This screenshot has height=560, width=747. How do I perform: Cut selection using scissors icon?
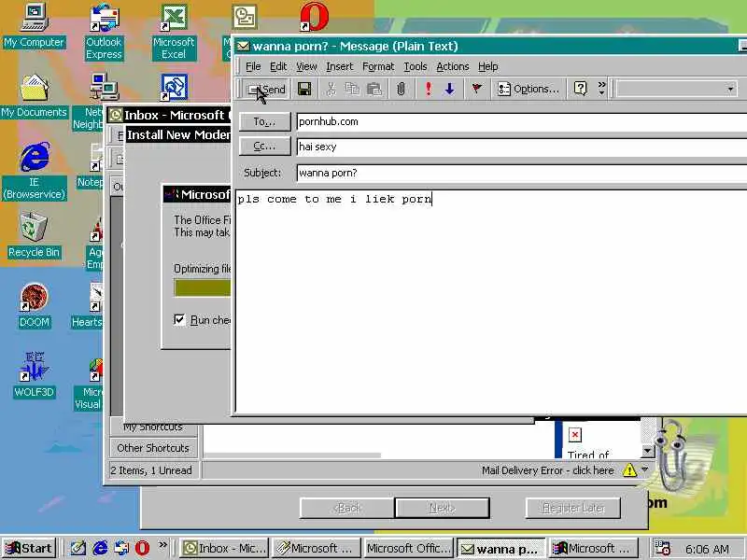click(331, 89)
